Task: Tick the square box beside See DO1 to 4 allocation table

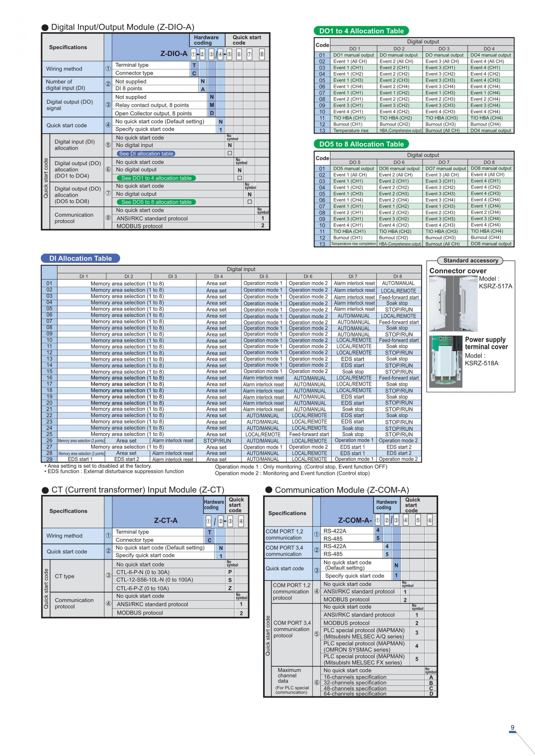Action: point(240,178)
